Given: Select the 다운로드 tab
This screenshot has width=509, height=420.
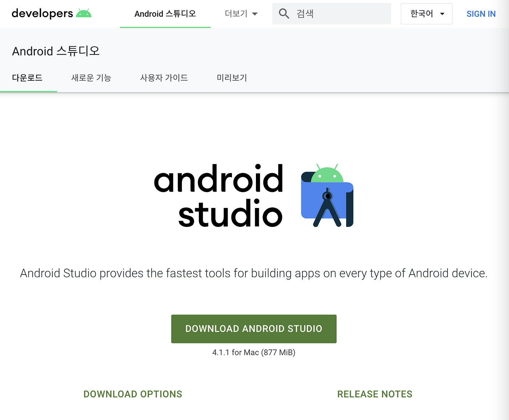Looking at the screenshot, I should pos(27,78).
